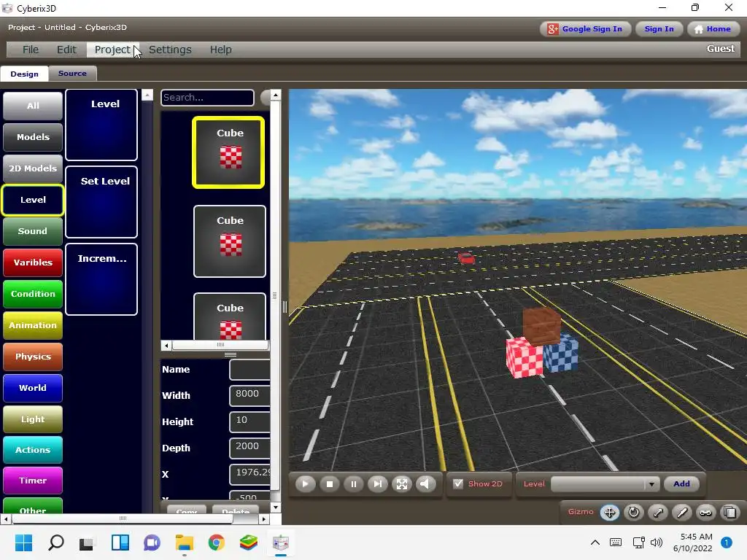Select the Sound category
This screenshot has width=747, height=560.
click(33, 231)
